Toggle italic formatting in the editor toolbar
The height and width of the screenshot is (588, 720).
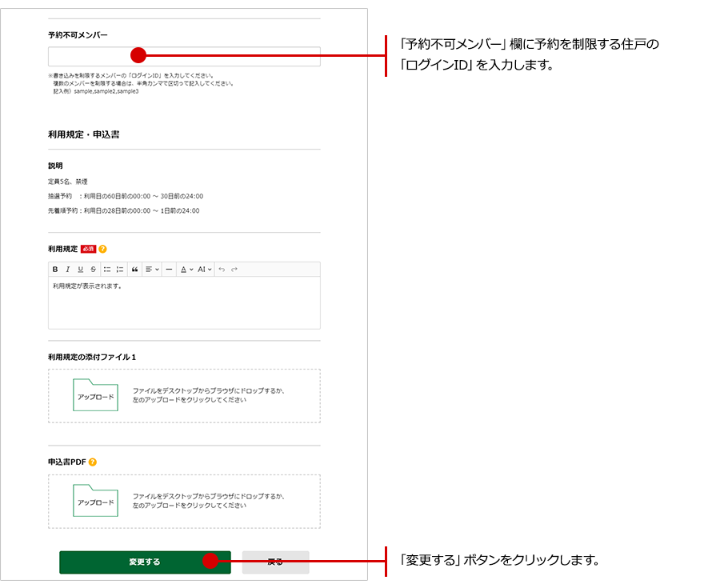68,270
